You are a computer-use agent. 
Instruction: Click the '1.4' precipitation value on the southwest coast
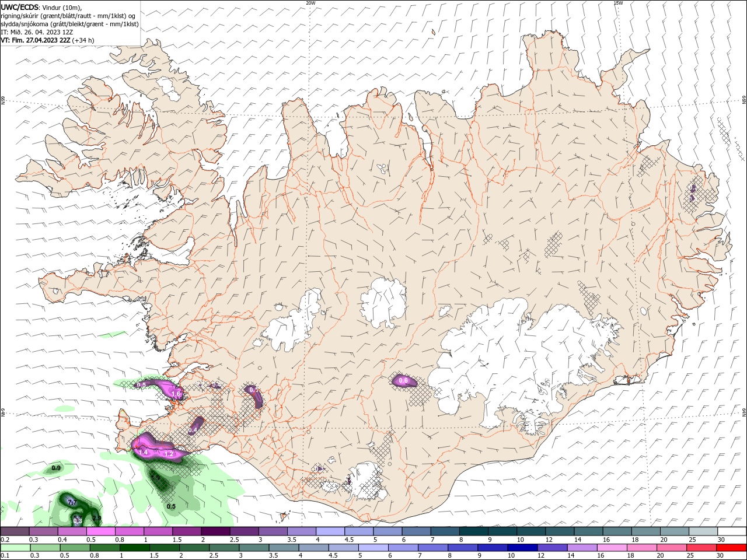(142, 452)
